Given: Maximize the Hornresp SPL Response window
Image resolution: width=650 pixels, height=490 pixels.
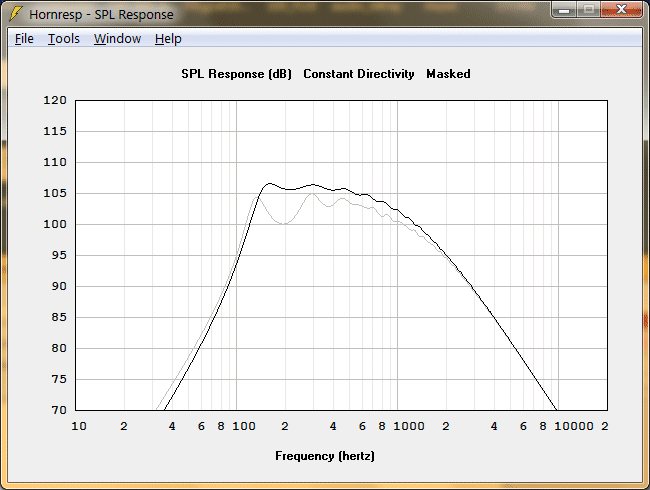Looking at the screenshot, I should point(588,10).
